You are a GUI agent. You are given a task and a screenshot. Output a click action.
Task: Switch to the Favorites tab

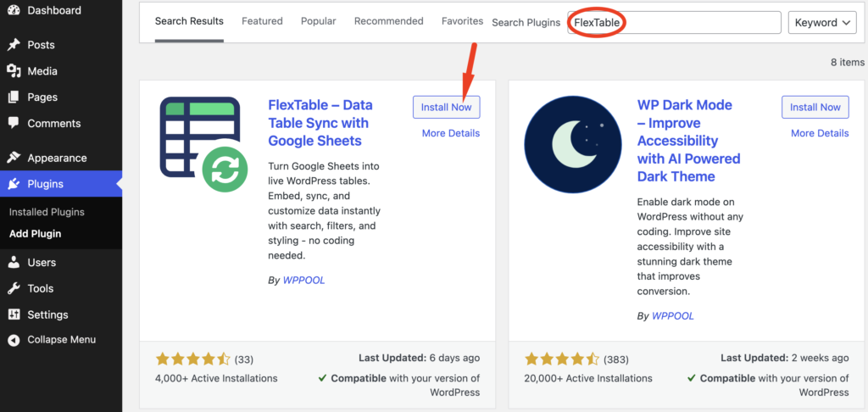462,21
